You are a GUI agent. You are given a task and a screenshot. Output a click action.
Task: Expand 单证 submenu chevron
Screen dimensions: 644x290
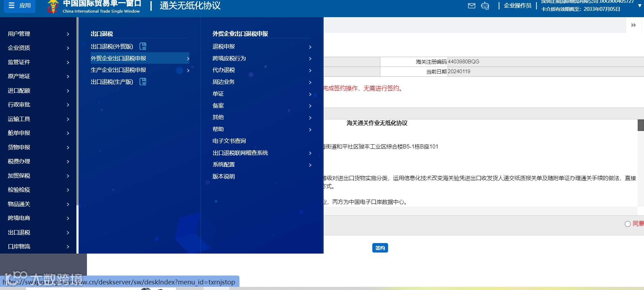(x=310, y=94)
